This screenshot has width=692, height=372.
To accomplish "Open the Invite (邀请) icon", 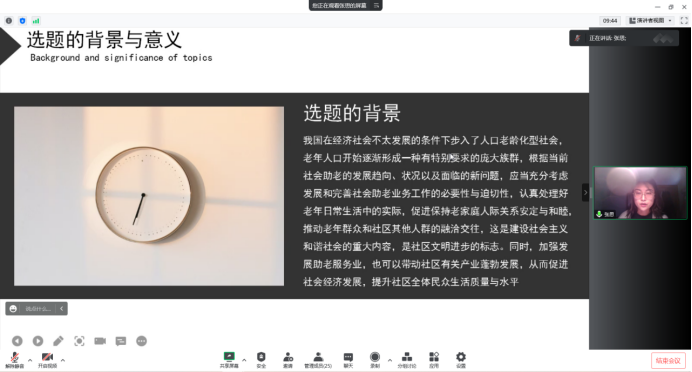I will (x=288, y=360).
